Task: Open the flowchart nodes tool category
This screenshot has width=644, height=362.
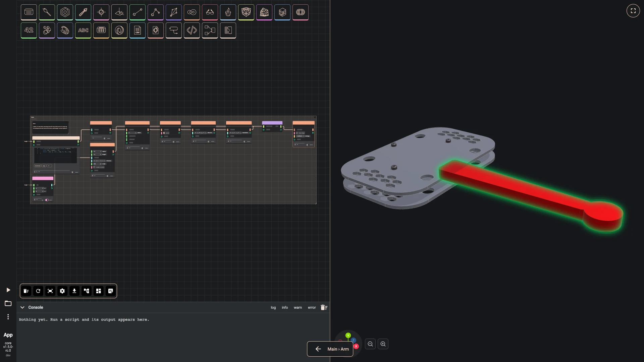Action: click(210, 31)
